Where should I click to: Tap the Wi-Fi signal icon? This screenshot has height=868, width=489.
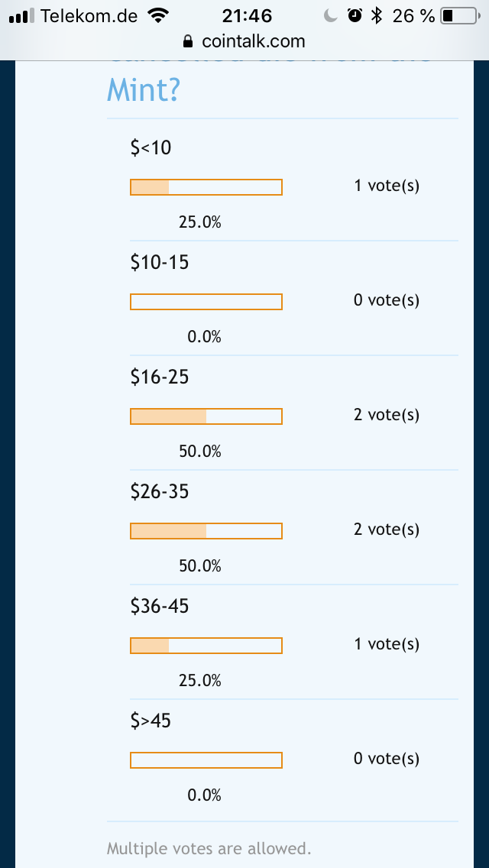pos(159,16)
